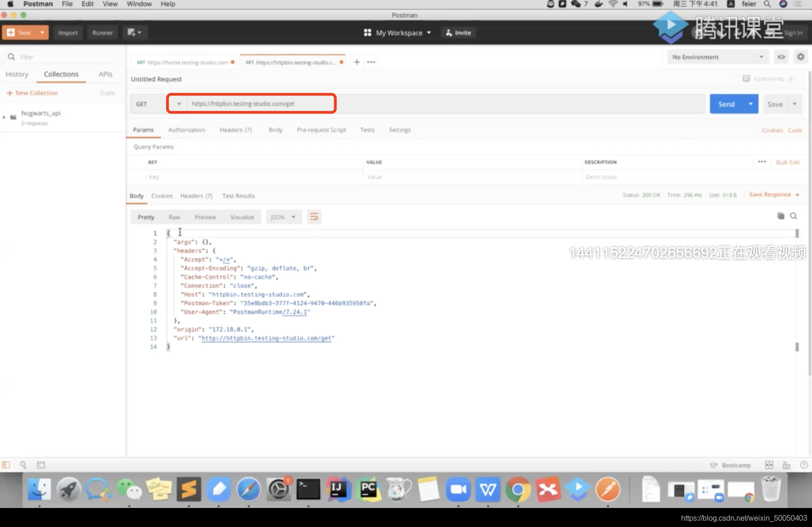Open the JSON format dropdown
This screenshot has width=812, height=527.
point(284,217)
